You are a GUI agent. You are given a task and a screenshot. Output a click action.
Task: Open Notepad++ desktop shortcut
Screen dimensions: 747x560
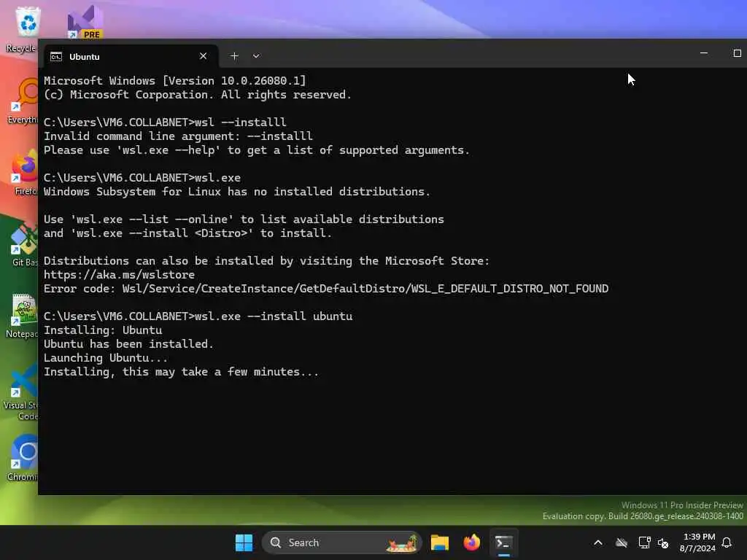pos(22,315)
